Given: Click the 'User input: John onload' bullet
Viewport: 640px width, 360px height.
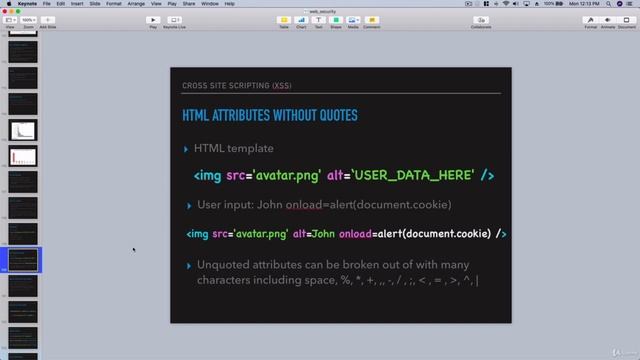Looking at the screenshot, I should point(324,205).
